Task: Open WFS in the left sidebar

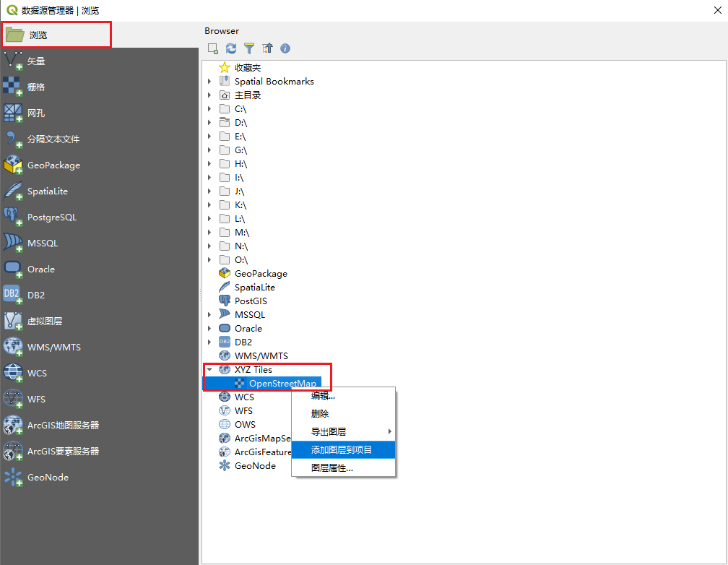Action: pyautogui.click(x=100, y=399)
